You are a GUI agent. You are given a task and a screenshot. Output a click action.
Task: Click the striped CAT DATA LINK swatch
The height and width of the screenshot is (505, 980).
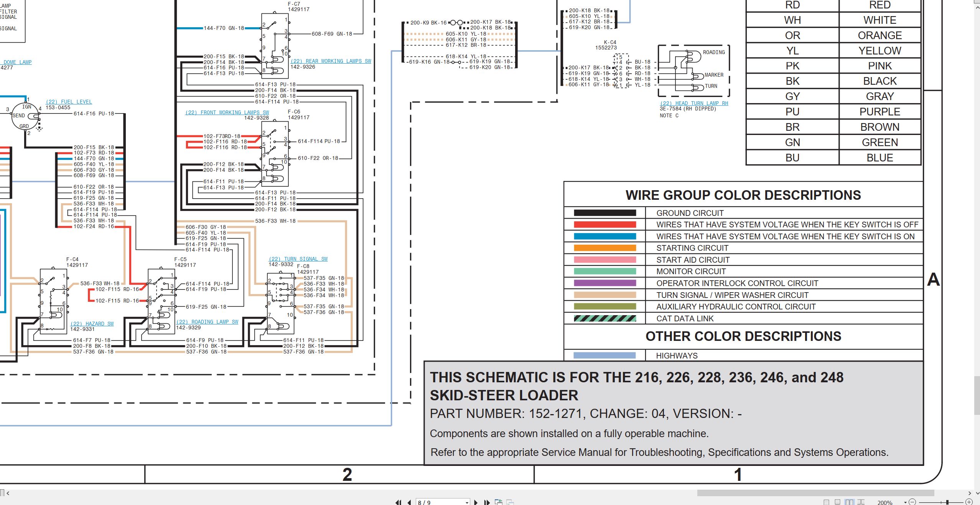point(605,318)
